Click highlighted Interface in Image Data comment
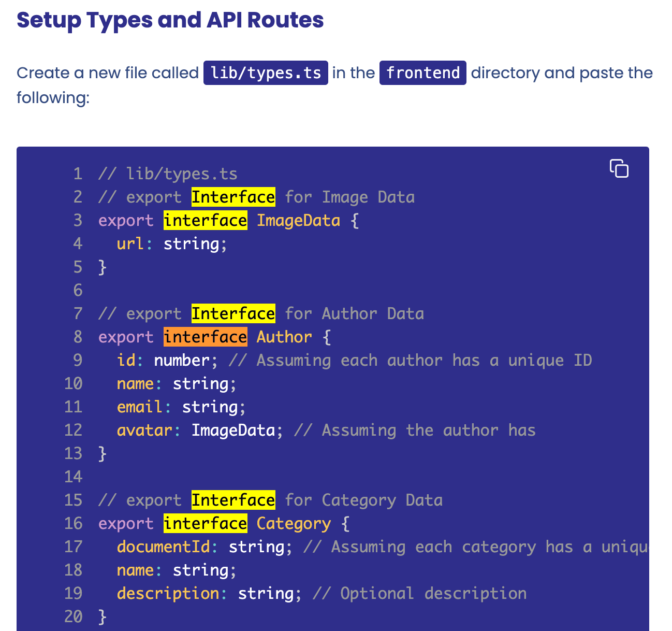This screenshot has width=672, height=631. click(233, 197)
